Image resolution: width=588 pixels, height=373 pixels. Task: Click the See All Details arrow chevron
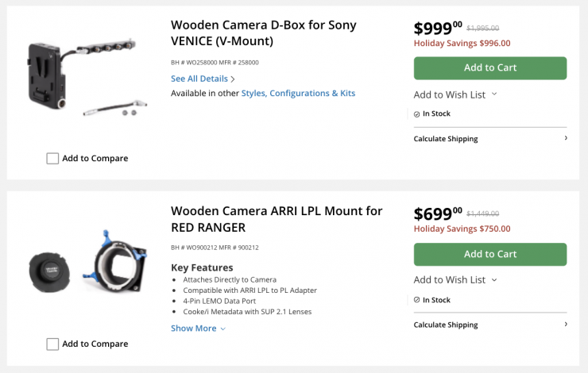pos(233,79)
